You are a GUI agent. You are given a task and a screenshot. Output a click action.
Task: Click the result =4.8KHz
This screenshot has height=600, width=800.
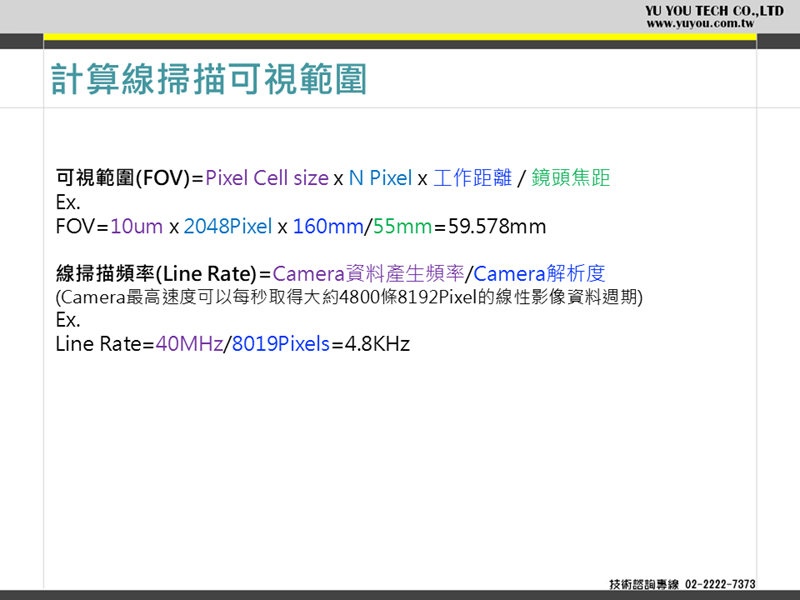pyautogui.click(x=371, y=344)
